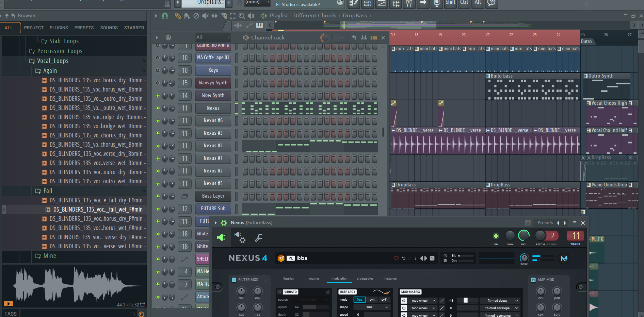Open the flt-mod decay destination dropdown
This screenshot has height=317, width=644.
coord(500,301)
